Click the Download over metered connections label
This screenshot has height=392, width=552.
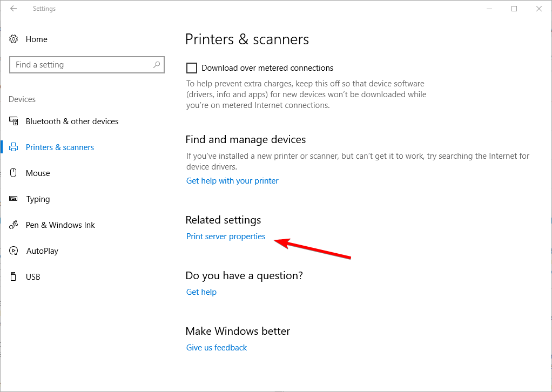267,68
